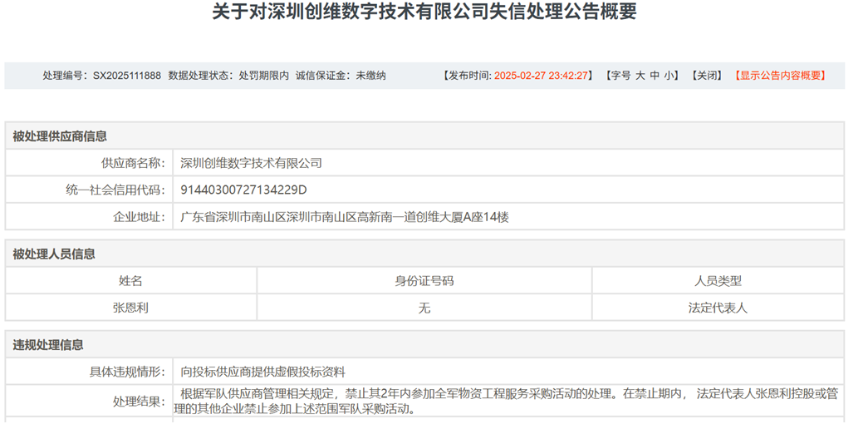Click the 人员类型 column header
Image resolution: width=868 pixels, height=424 pixels.
pyautogui.click(x=718, y=281)
